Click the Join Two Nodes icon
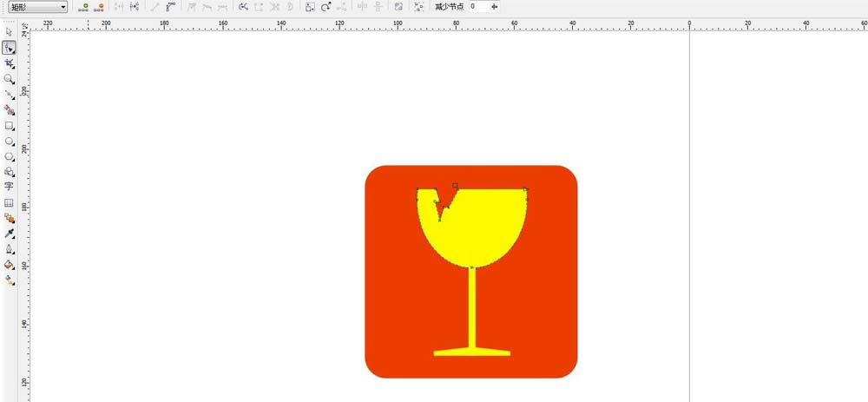Image resolution: width=868 pixels, height=402 pixels. pos(118,7)
